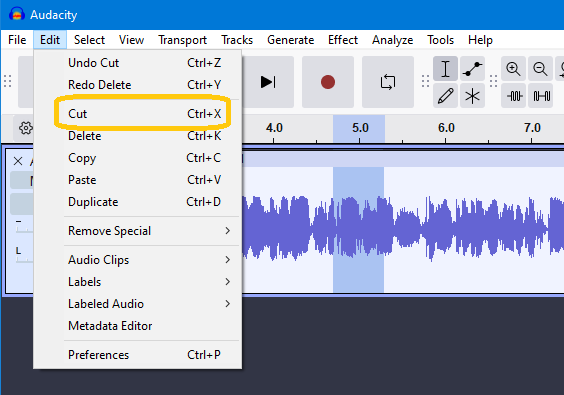Open the View menu
Viewport: 564px width, 395px height.
click(131, 40)
